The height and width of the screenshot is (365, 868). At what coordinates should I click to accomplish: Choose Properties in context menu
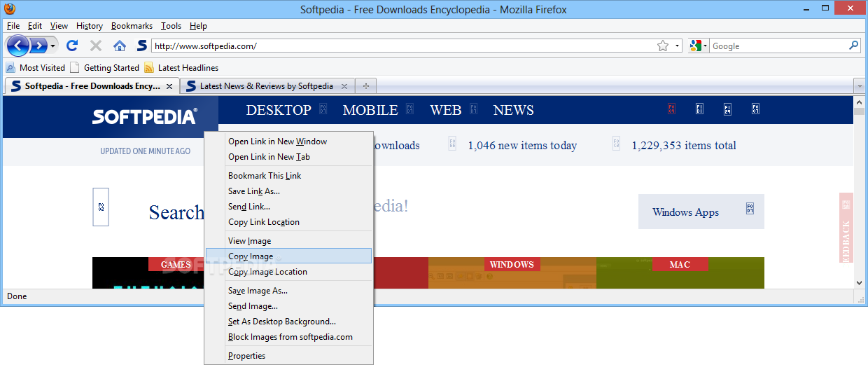coord(289,356)
